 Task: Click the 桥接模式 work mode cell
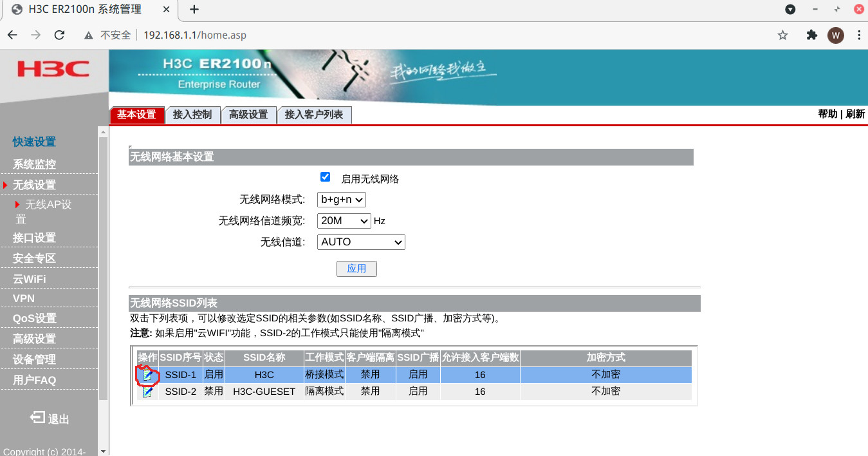[324, 375]
